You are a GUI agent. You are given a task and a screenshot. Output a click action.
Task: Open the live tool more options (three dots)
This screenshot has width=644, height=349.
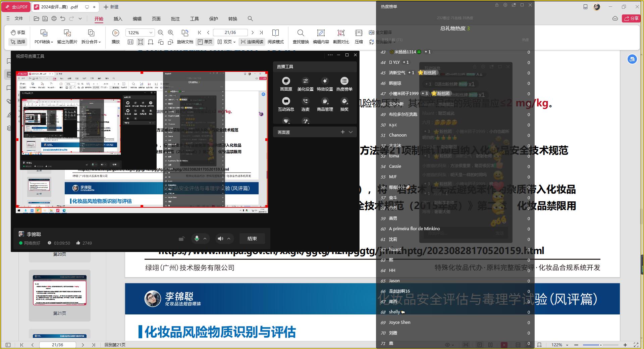click(x=330, y=55)
